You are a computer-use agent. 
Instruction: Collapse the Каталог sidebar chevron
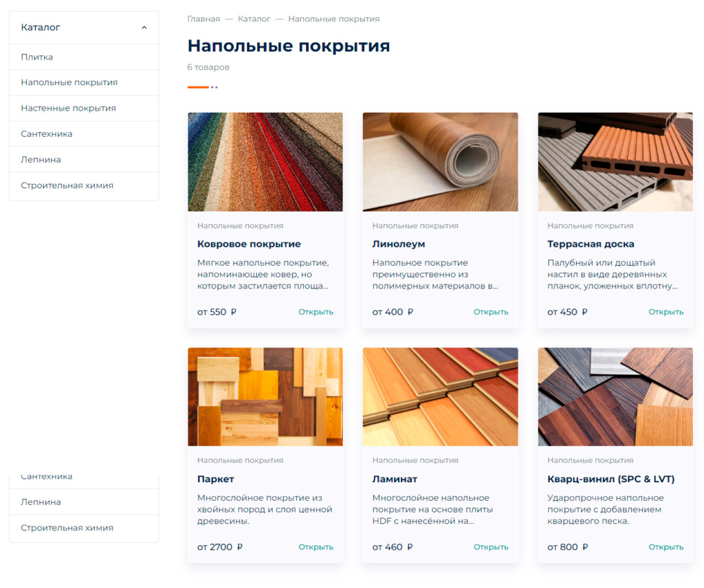point(144,27)
